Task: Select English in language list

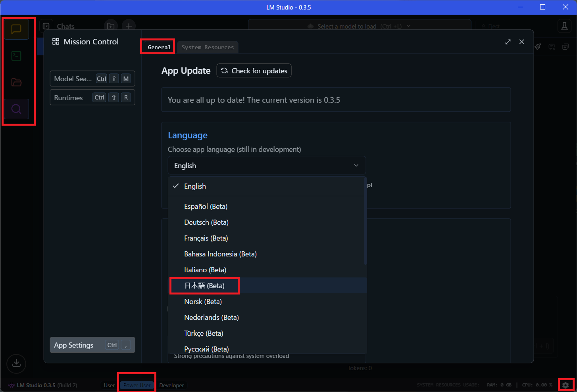Action: click(x=267, y=186)
